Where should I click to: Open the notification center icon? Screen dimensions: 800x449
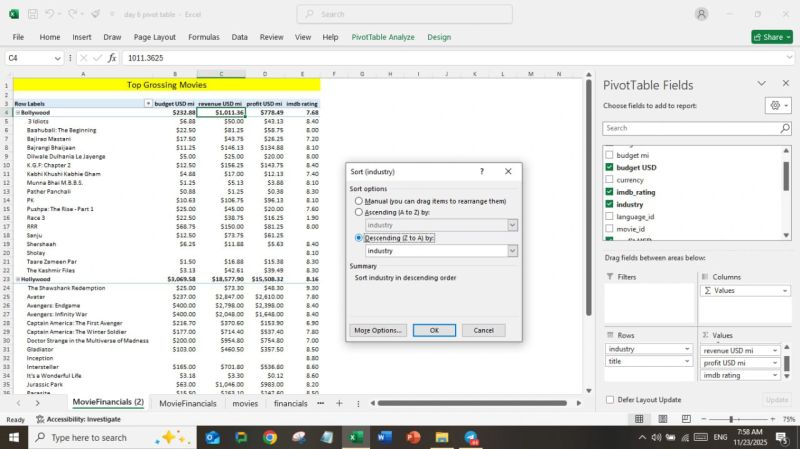(781, 437)
